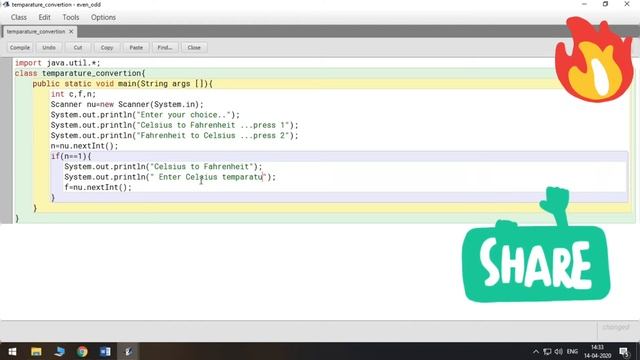Image resolution: width=640 pixels, height=360 pixels.
Task: Click the 'changed' status indicator
Action: 616,327
